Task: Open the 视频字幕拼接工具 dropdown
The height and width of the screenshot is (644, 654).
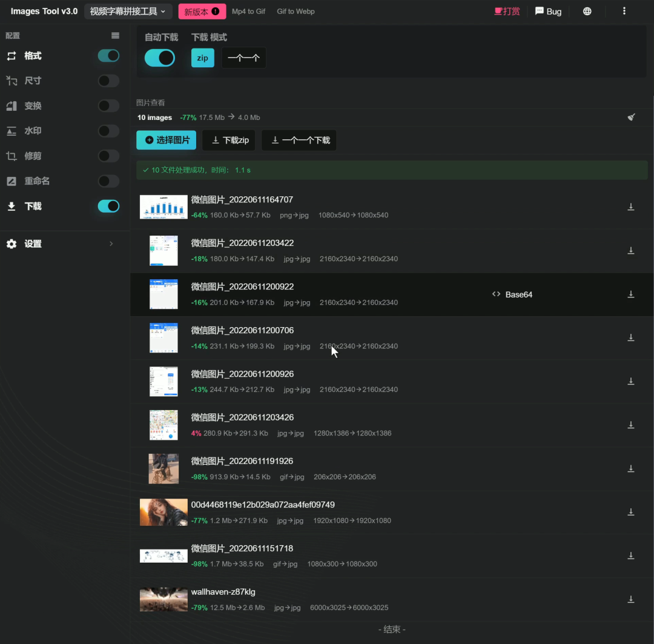Action: pyautogui.click(x=128, y=12)
